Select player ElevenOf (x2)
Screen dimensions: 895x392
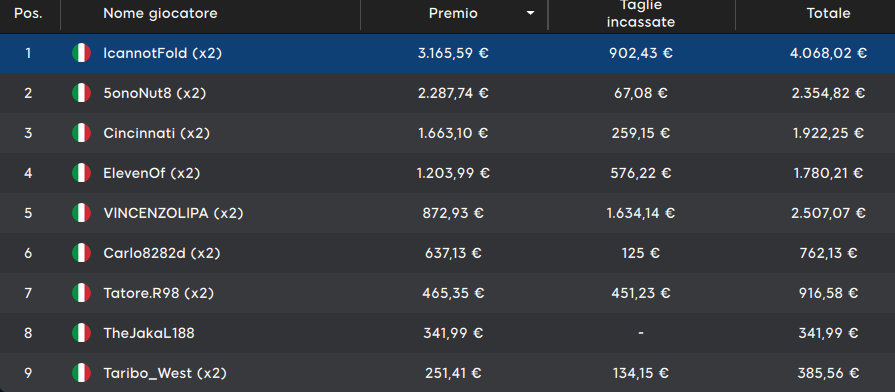click(x=152, y=173)
